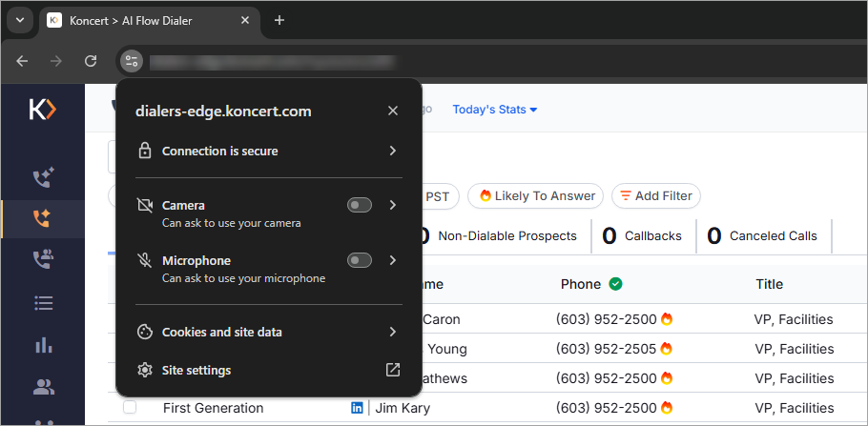Click the phone with contacts sidebar icon

pyautogui.click(x=43, y=259)
